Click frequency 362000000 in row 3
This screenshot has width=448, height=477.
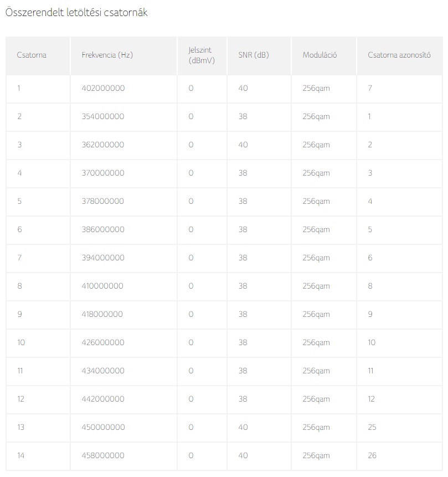click(103, 145)
